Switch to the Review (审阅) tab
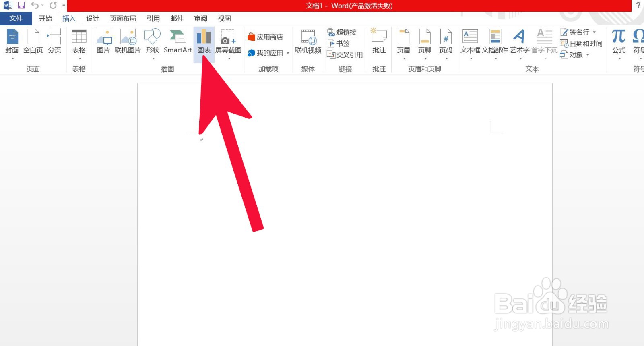Viewport: 644px width, 346px height. (x=200, y=19)
